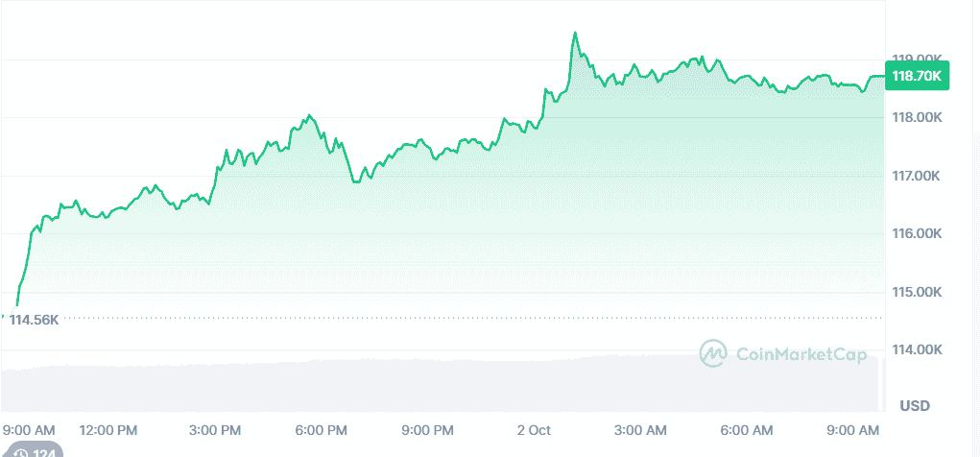Select the USD currency label
Image resolution: width=980 pixels, height=457 pixels.
[x=915, y=406]
